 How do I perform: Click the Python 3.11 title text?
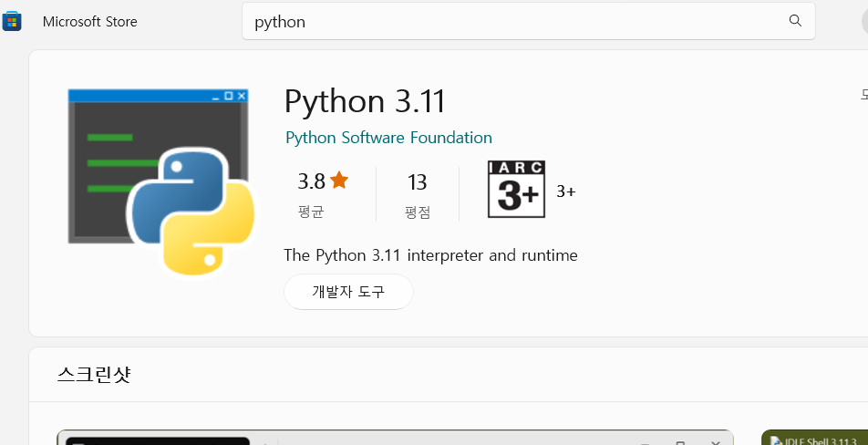point(365,101)
